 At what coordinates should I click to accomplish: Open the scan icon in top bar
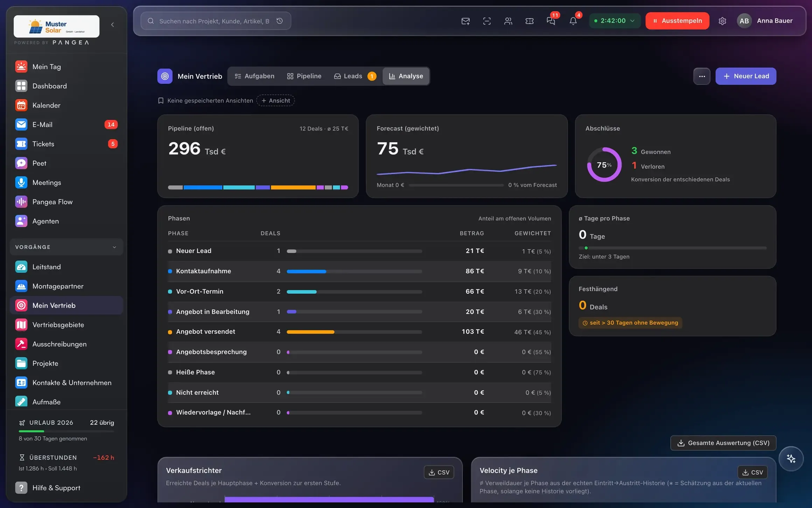[x=487, y=21]
